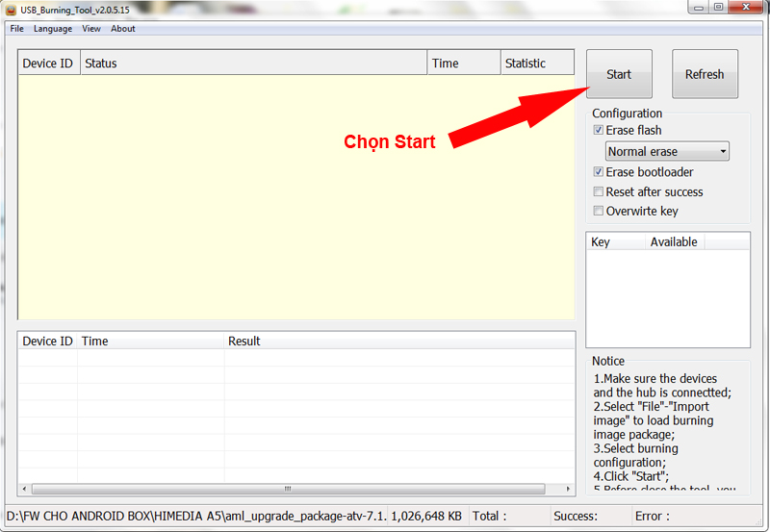The image size is (770, 532).
Task: Open the View menu
Action: (91, 29)
